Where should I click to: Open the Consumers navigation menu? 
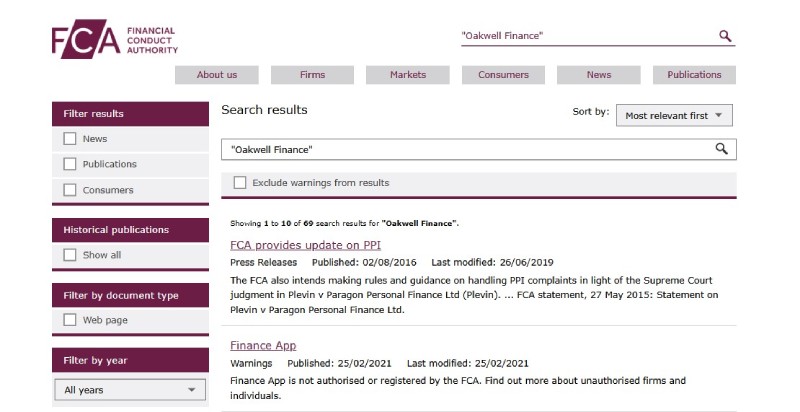503,75
